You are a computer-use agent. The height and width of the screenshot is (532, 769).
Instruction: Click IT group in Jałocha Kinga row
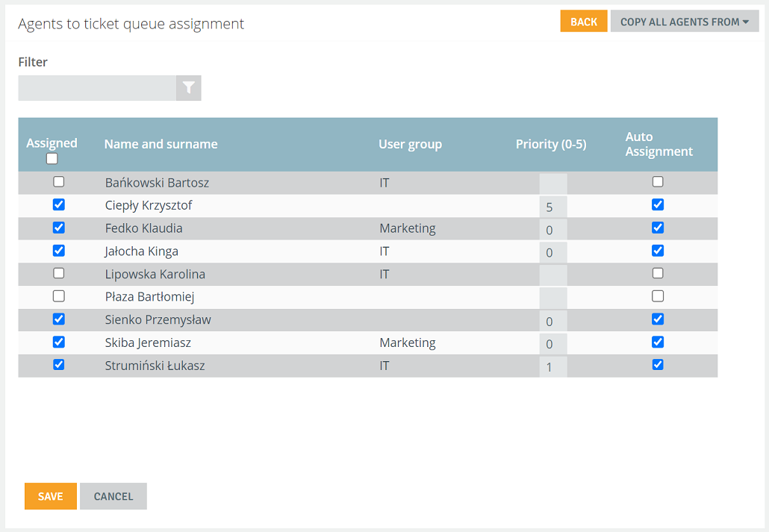pos(384,251)
